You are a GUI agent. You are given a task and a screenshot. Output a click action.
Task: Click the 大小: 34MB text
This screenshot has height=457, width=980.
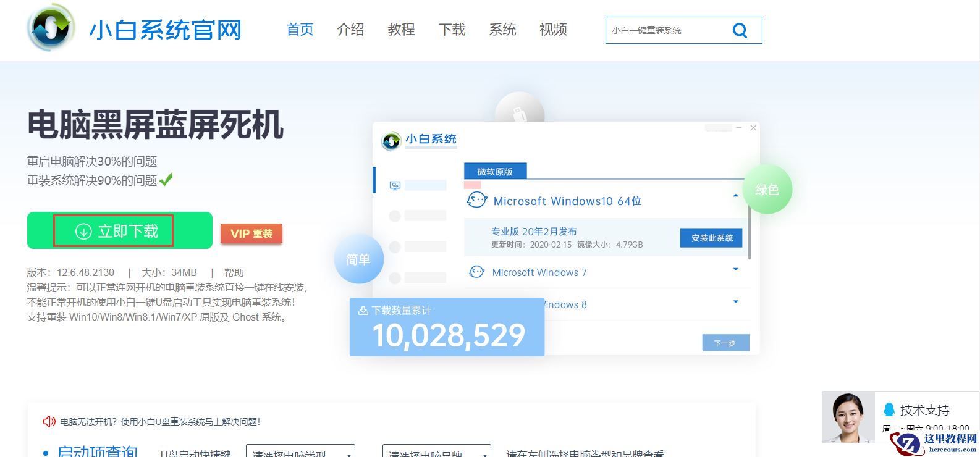[x=169, y=272]
